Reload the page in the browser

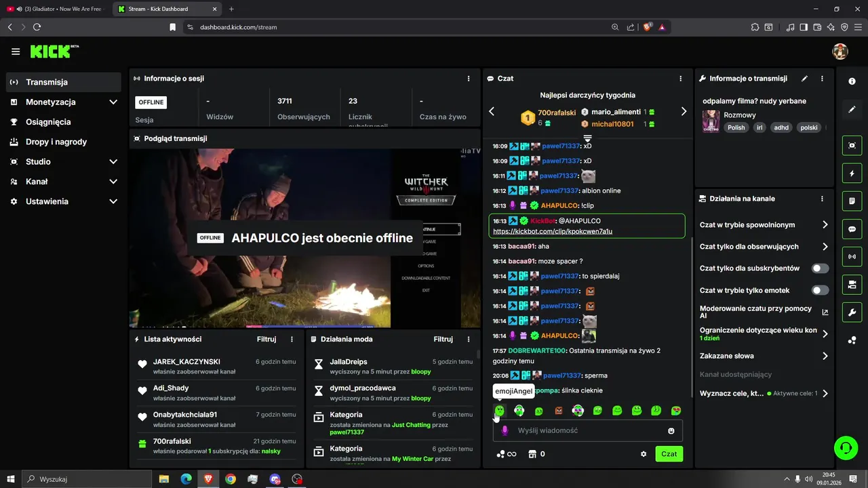pyautogui.click(x=37, y=27)
